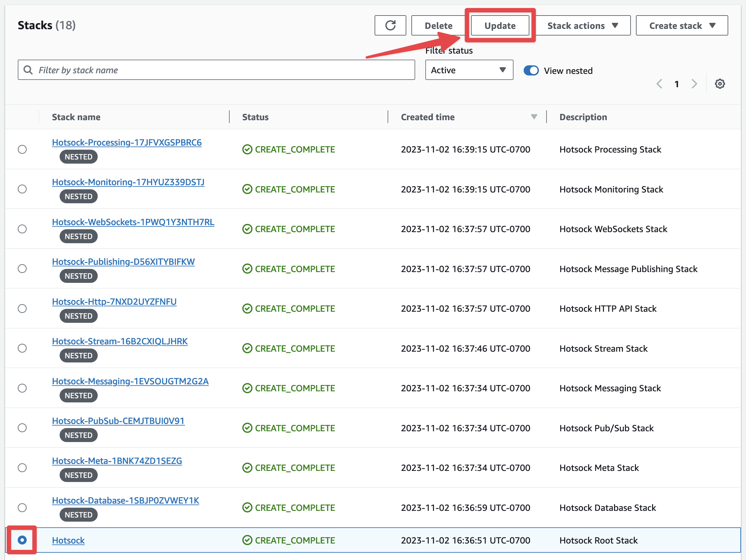This screenshot has height=560, width=746.
Task: Open the Hotsock root stack link
Action: (68, 540)
